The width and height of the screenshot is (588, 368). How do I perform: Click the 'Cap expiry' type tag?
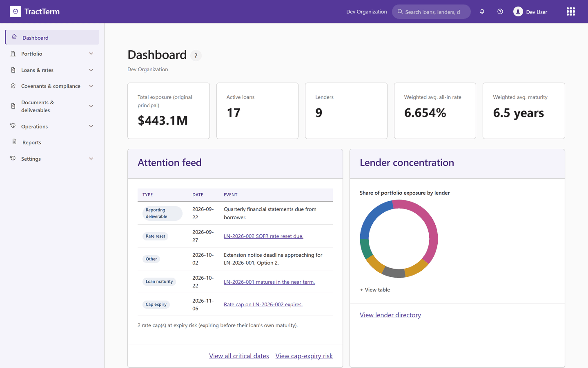pyautogui.click(x=156, y=304)
